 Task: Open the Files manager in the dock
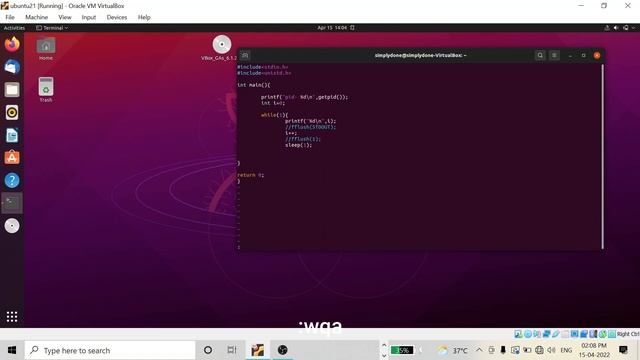coord(12,90)
